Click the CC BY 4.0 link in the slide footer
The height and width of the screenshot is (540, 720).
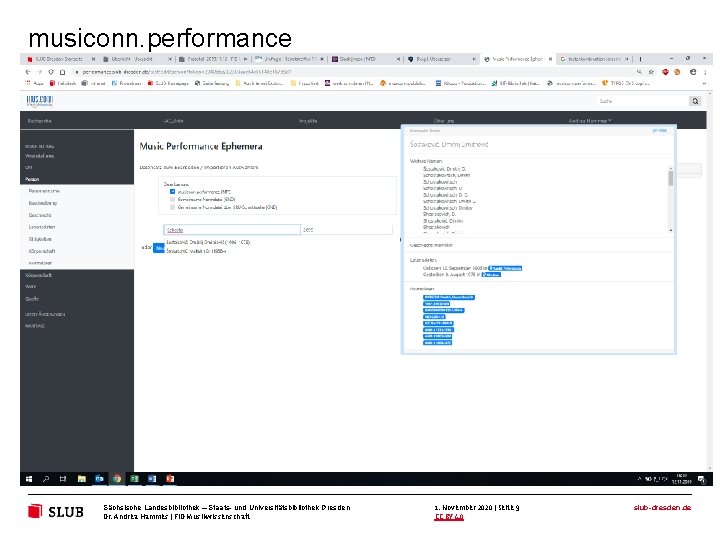tap(449, 517)
